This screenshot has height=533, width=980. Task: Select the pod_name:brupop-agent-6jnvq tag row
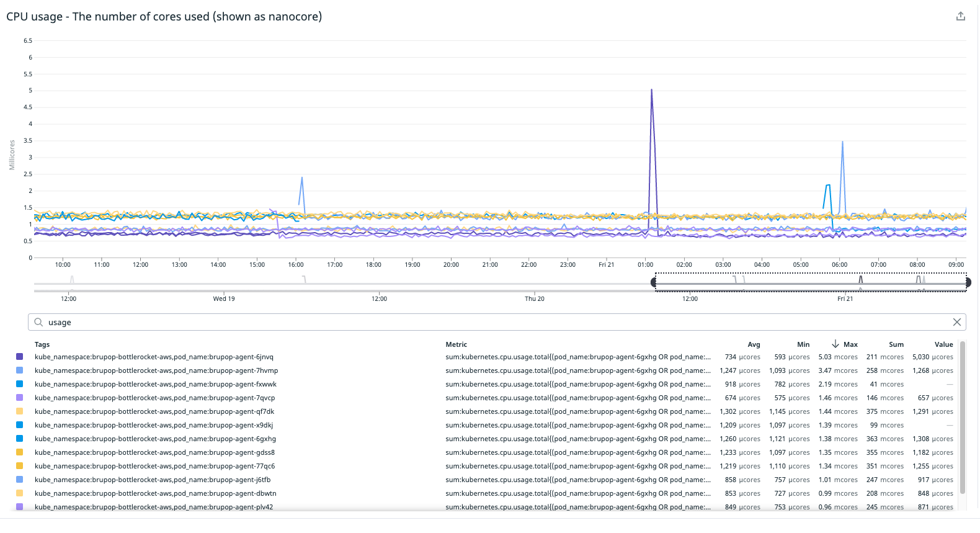[154, 357]
